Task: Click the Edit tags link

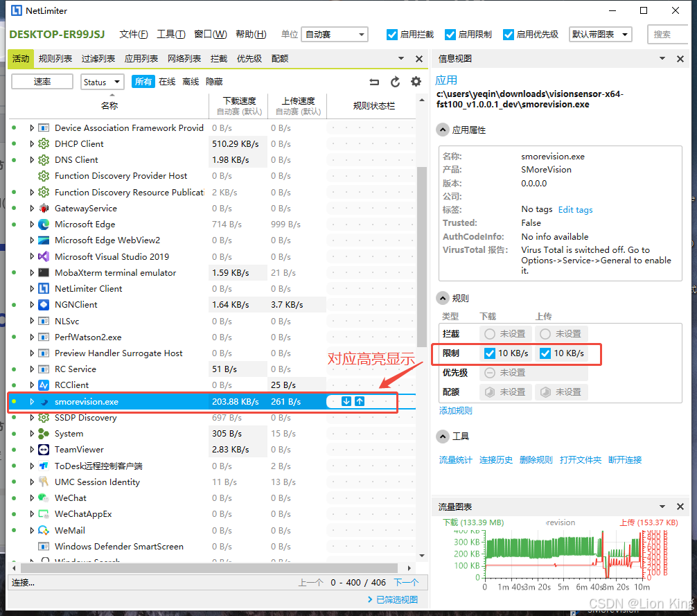Action: (575, 210)
